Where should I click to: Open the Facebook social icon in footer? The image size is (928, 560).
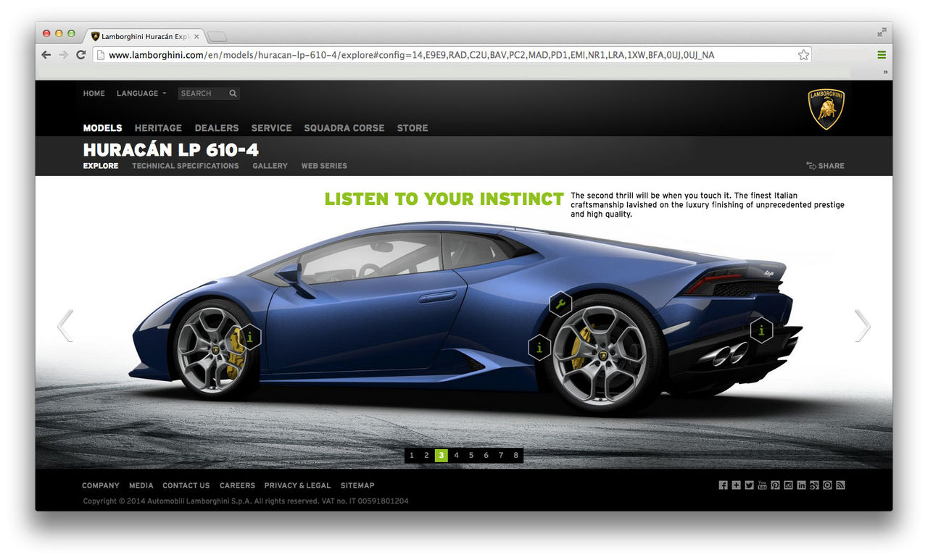pyautogui.click(x=723, y=485)
